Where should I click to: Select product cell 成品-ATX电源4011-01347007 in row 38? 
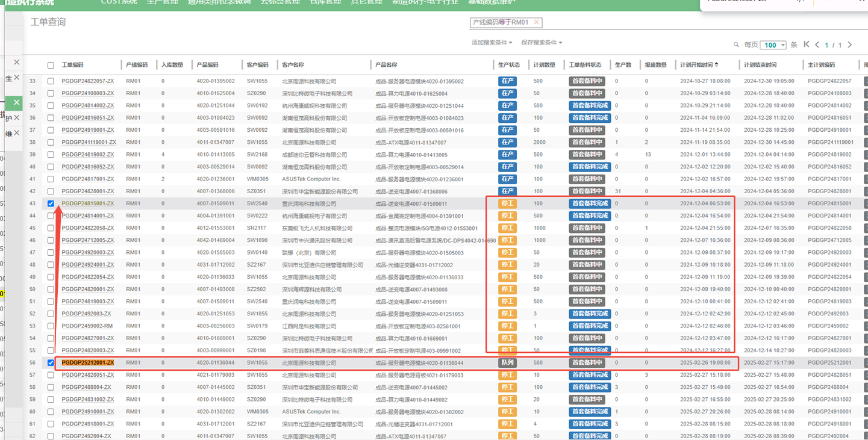click(411, 143)
